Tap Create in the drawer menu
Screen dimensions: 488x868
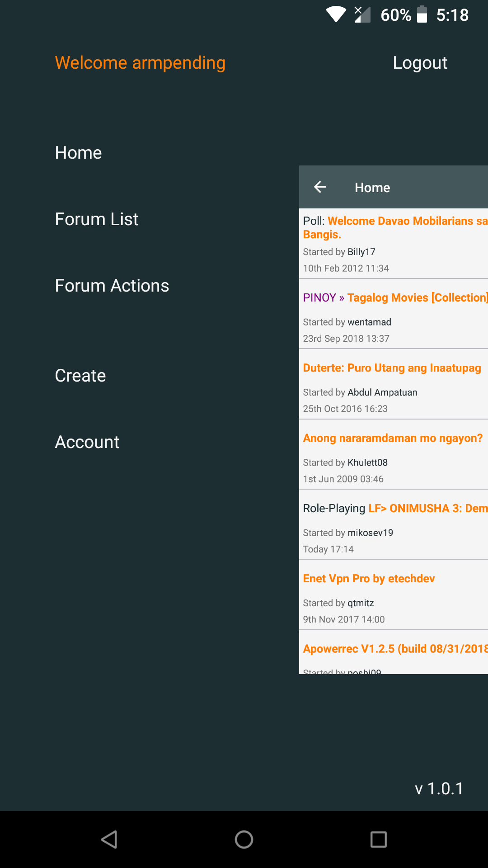pos(80,376)
